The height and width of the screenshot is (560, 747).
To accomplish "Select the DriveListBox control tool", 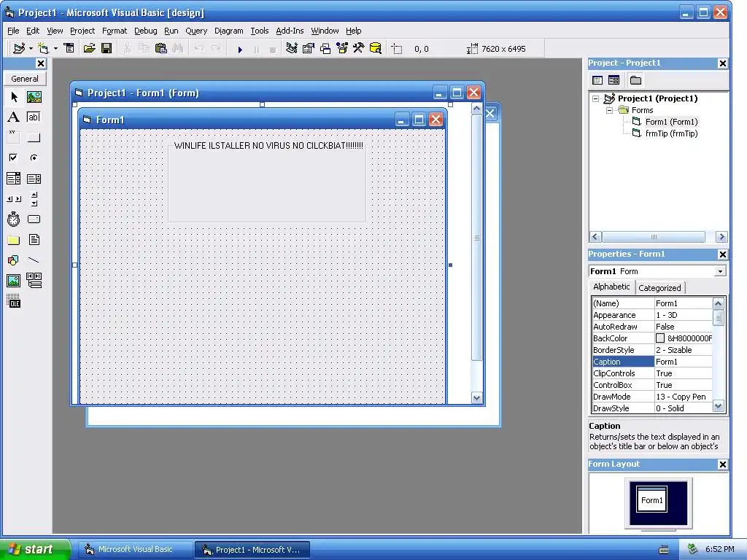I will coord(34,219).
